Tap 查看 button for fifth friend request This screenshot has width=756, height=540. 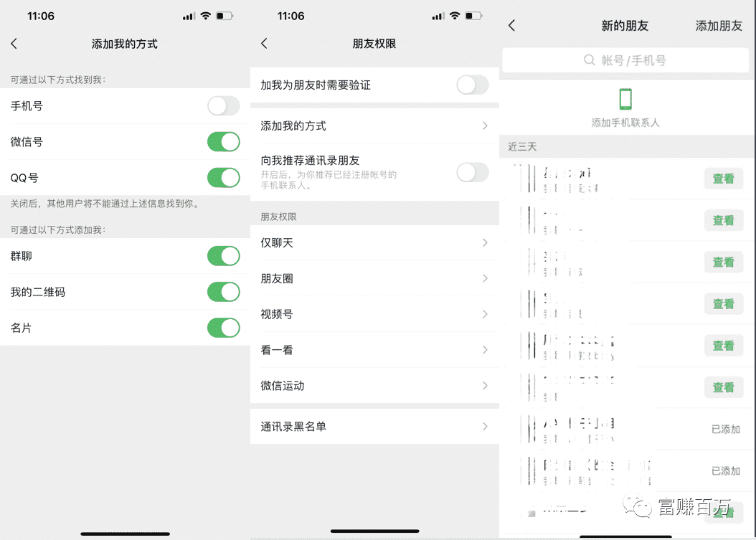pyautogui.click(x=723, y=346)
